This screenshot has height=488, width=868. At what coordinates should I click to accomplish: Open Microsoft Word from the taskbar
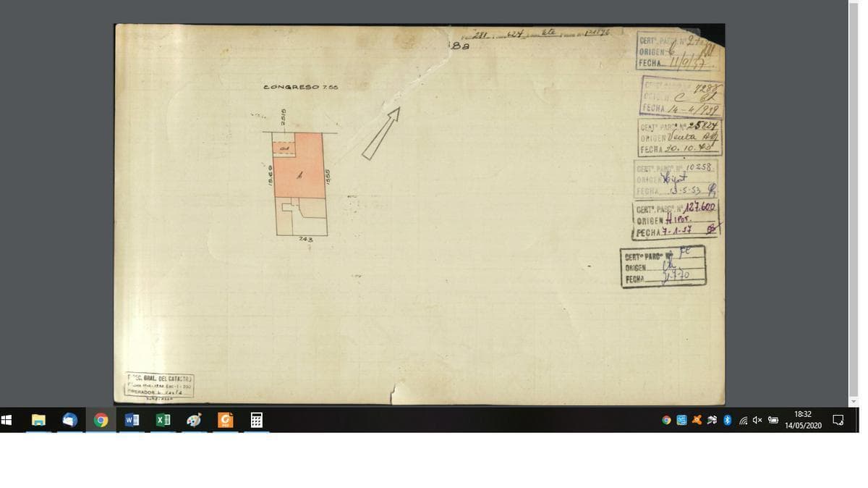point(132,420)
